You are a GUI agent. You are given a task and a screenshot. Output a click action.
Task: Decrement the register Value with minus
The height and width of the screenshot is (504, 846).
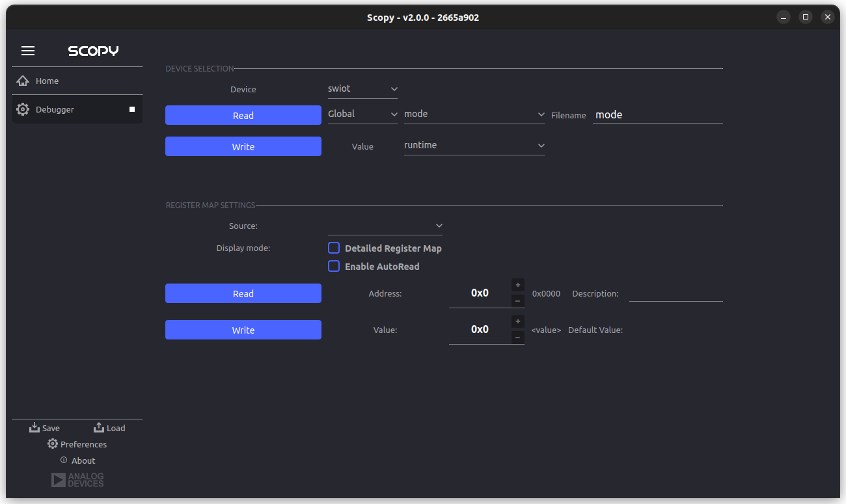click(x=518, y=337)
